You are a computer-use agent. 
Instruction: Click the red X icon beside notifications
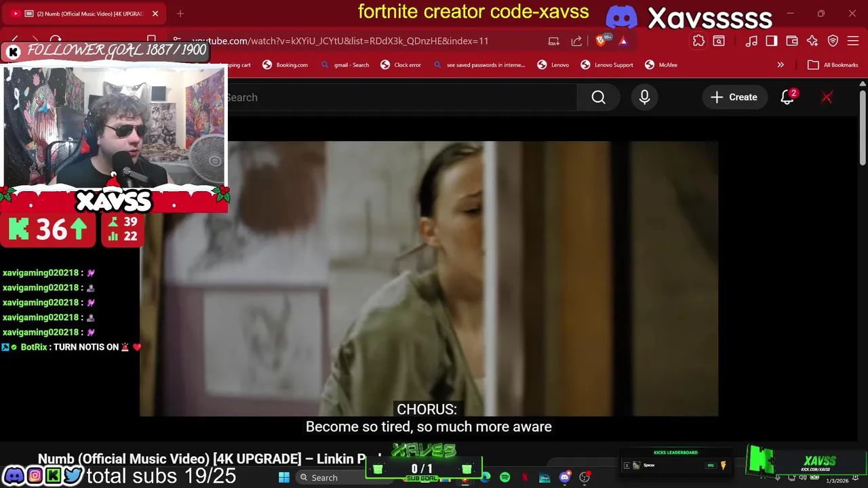(x=827, y=98)
